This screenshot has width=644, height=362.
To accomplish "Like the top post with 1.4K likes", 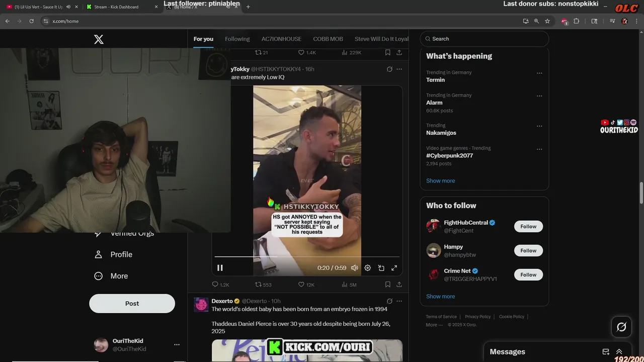I will (307, 52).
